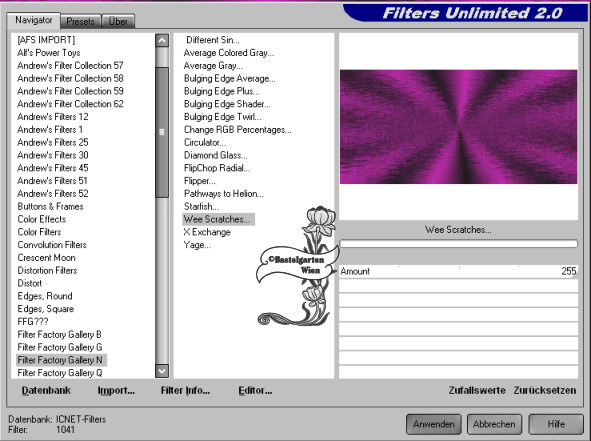Image resolution: width=591 pixels, height=441 pixels.
Task: Launch the Editor... option
Action: 255,390
